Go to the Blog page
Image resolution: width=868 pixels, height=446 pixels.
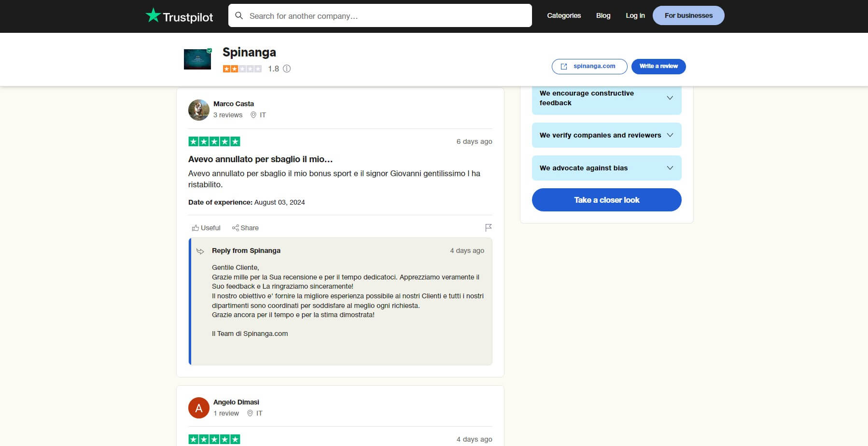(x=603, y=15)
